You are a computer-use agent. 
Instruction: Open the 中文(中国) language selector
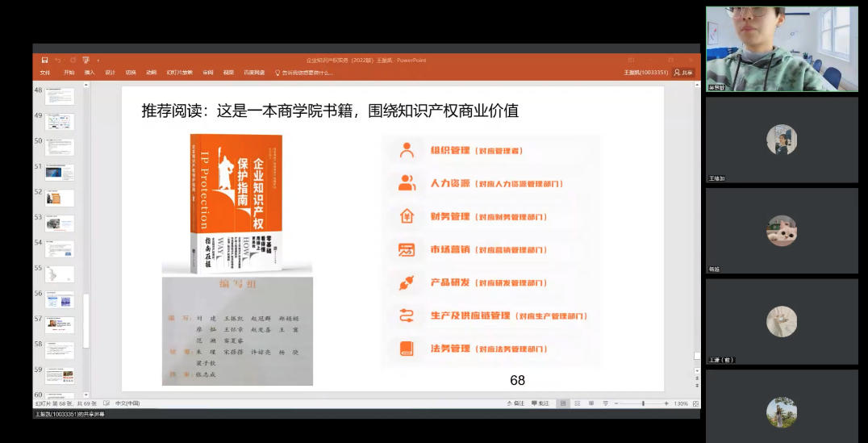(x=127, y=403)
